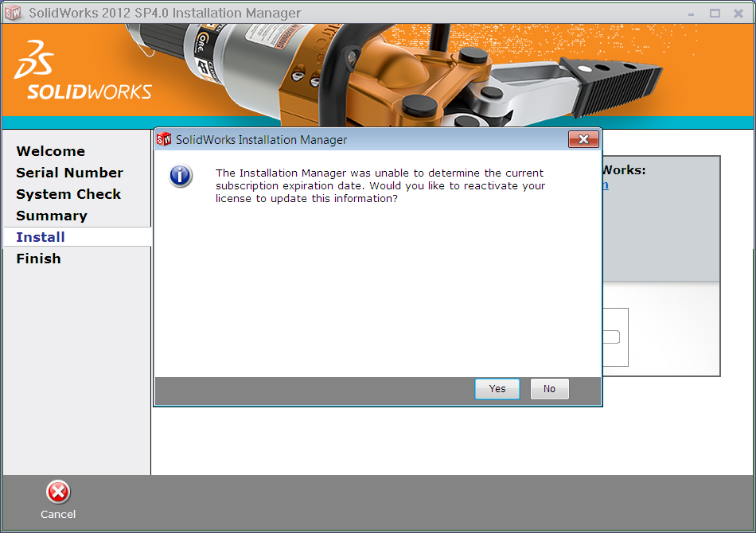The width and height of the screenshot is (756, 533).
Task: Minimize the Installation Manager window
Action: [x=691, y=14]
